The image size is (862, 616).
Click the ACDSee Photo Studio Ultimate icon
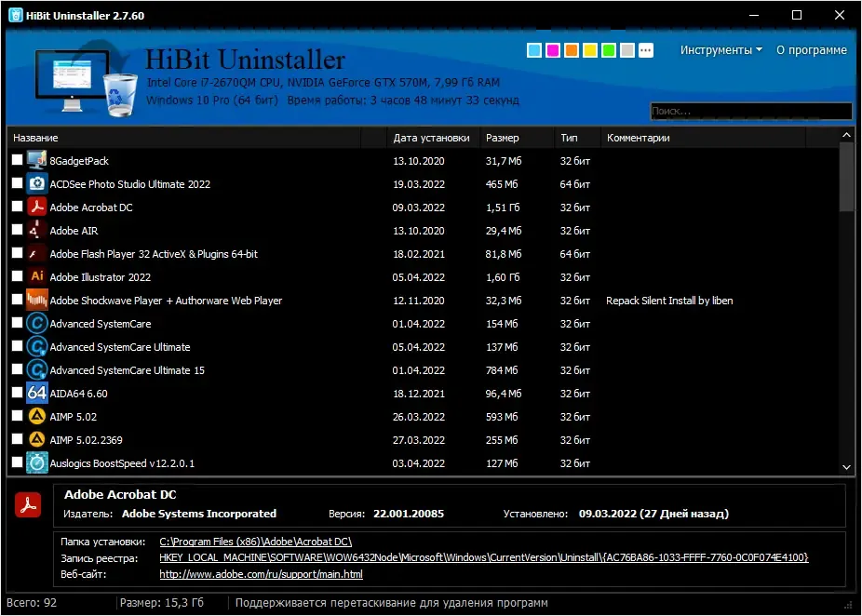coord(37,183)
